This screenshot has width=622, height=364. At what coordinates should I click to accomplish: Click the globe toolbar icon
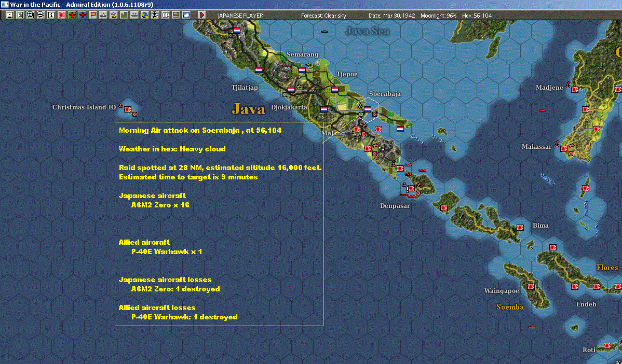click(145, 15)
